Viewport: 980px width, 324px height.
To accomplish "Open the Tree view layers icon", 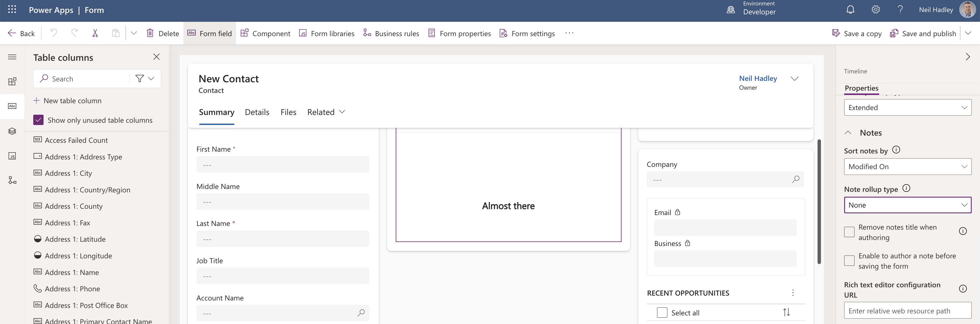I will coord(12,131).
